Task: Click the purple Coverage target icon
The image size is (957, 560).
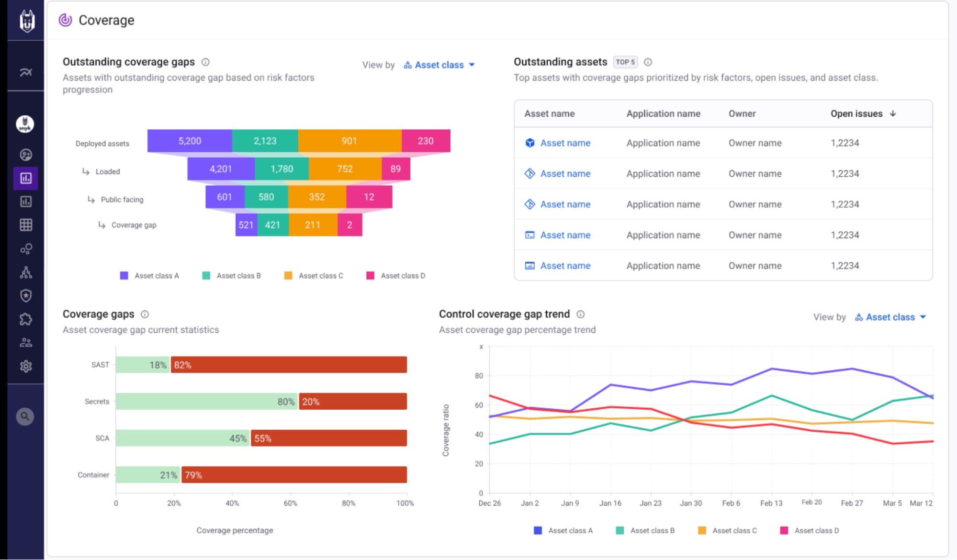Action: pyautogui.click(x=65, y=20)
